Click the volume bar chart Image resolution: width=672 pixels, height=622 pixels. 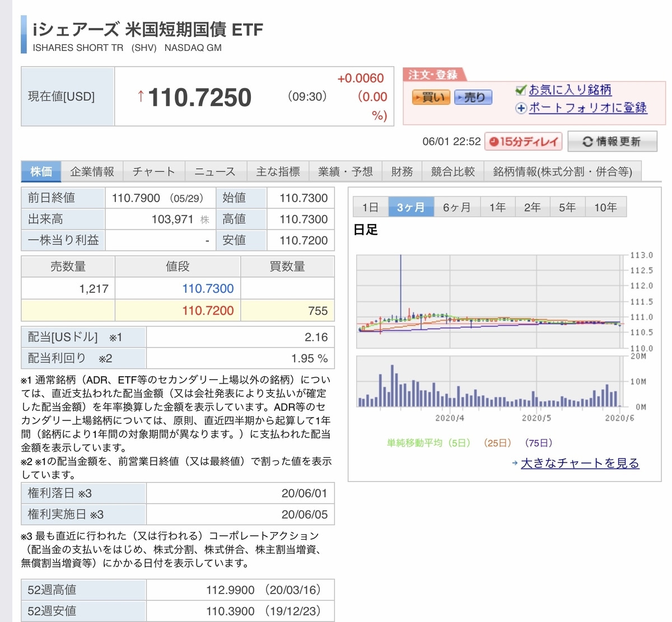491,381
